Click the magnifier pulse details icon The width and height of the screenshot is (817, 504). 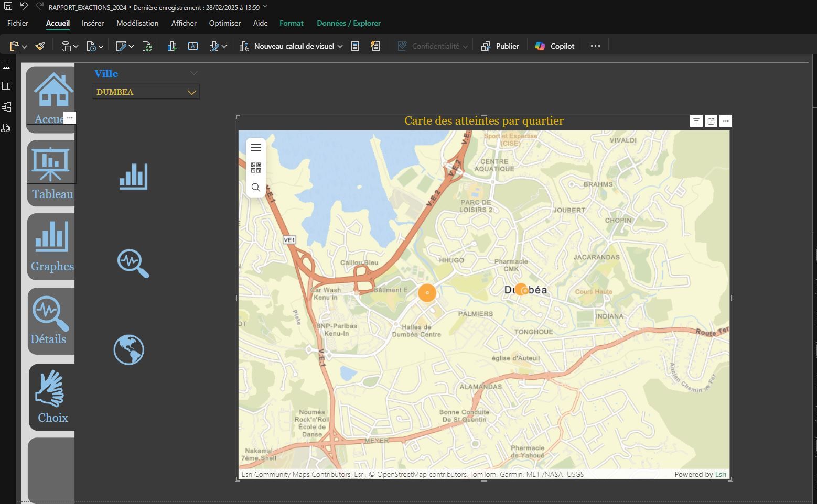coord(133,264)
